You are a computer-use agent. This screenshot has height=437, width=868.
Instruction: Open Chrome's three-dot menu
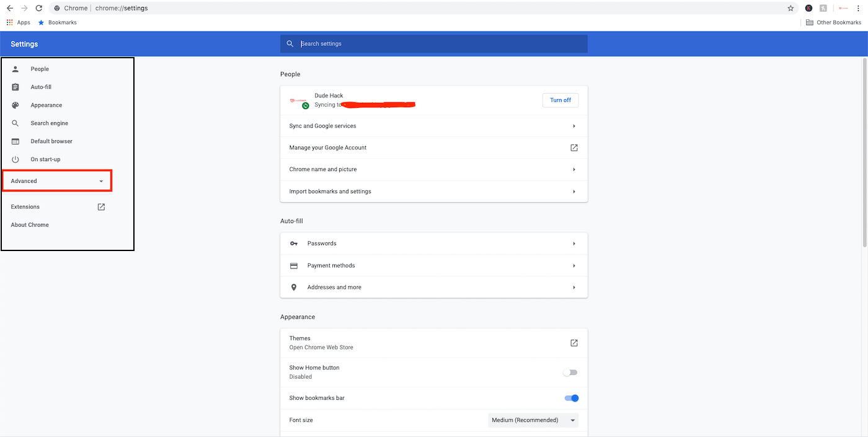click(x=859, y=8)
